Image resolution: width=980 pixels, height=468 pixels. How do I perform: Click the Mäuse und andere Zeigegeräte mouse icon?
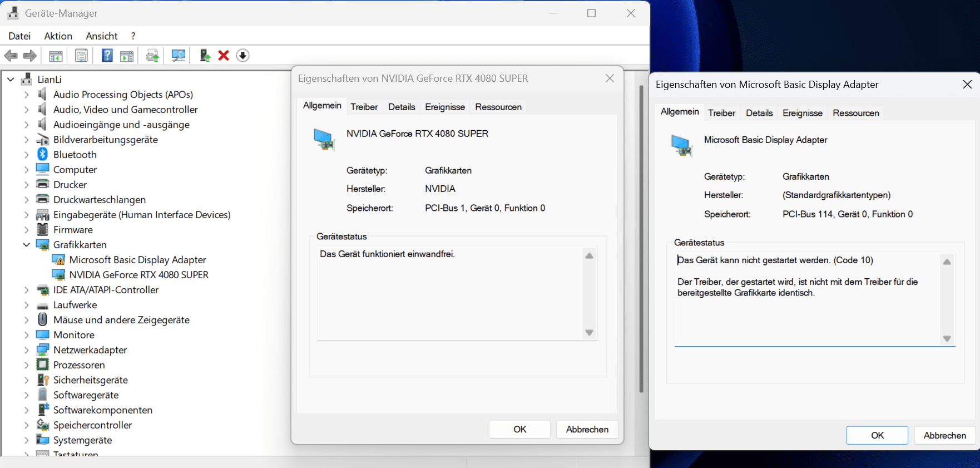pyautogui.click(x=42, y=319)
